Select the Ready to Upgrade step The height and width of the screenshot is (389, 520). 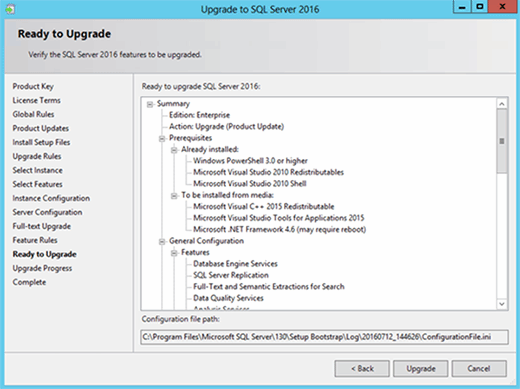[45, 254]
